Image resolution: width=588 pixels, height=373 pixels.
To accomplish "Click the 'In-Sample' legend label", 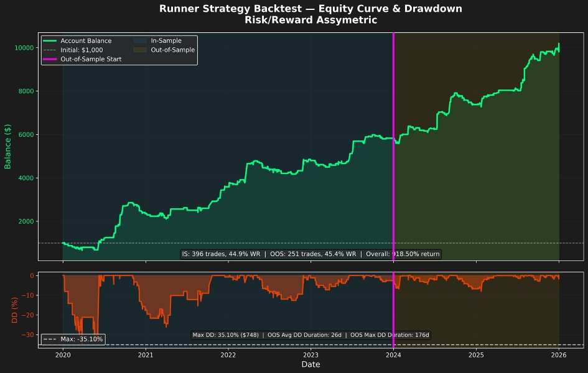I will tap(166, 41).
